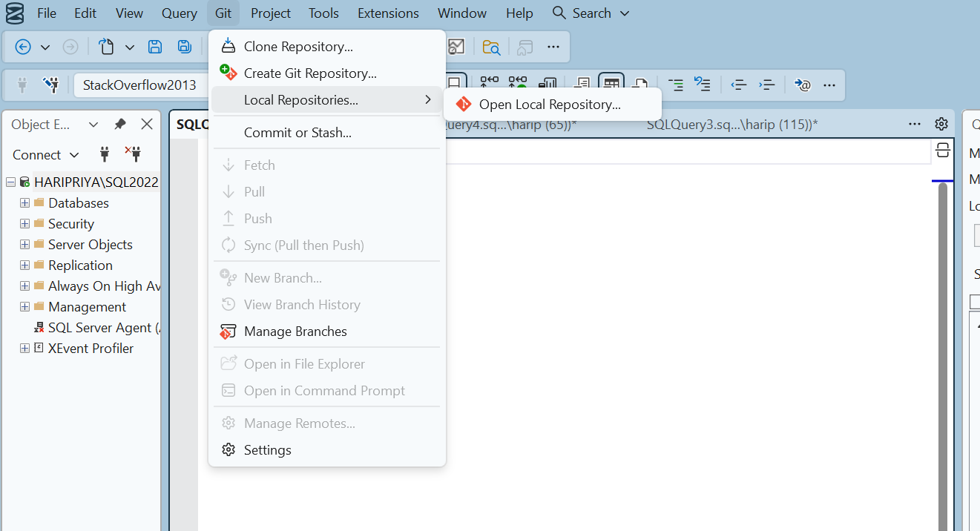This screenshot has height=531, width=980.
Task: Close the Object Explorer panel
Action: pyautogui.click(x=147, y=124)
